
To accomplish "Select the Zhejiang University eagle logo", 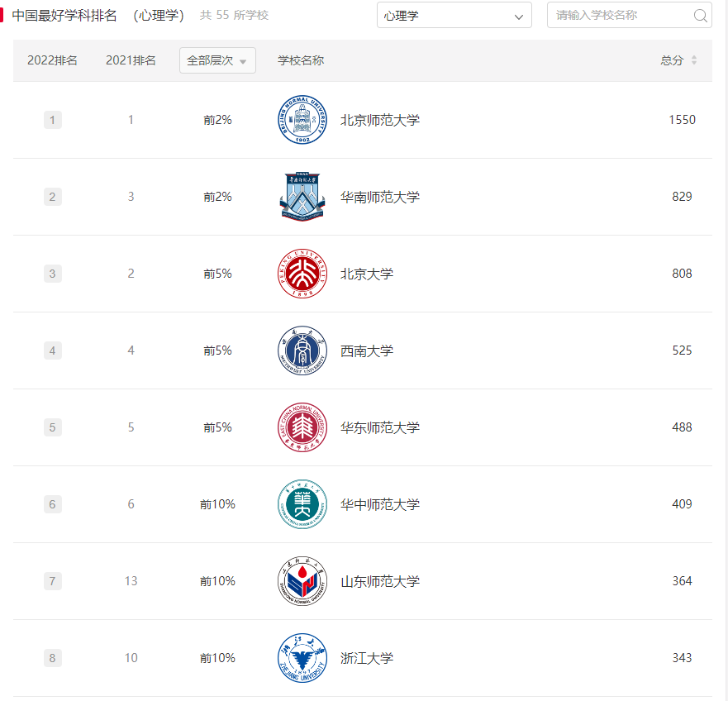I will point(302,658).
